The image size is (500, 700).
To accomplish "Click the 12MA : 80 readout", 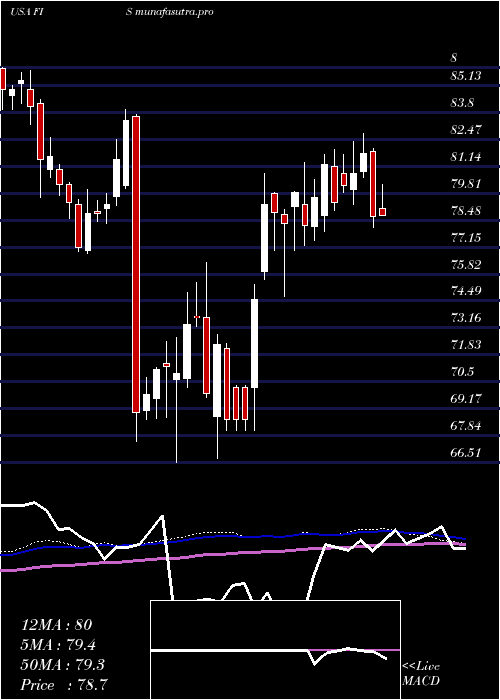I will 57,625.
